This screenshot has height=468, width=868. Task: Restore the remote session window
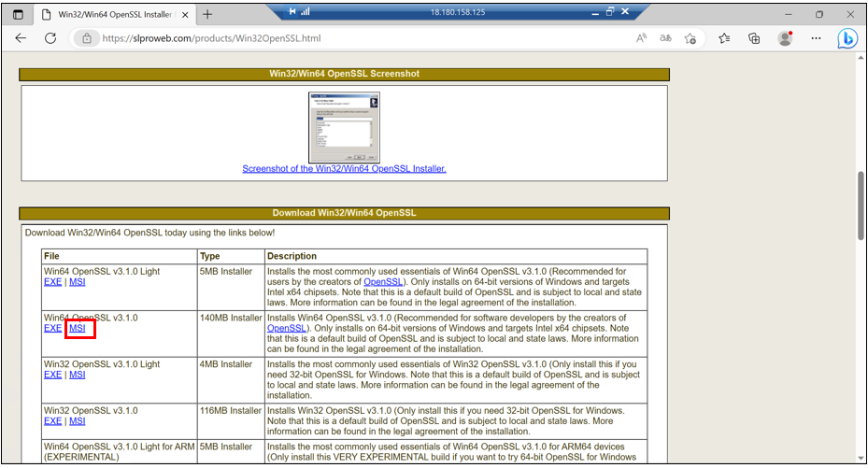[610, 11]
